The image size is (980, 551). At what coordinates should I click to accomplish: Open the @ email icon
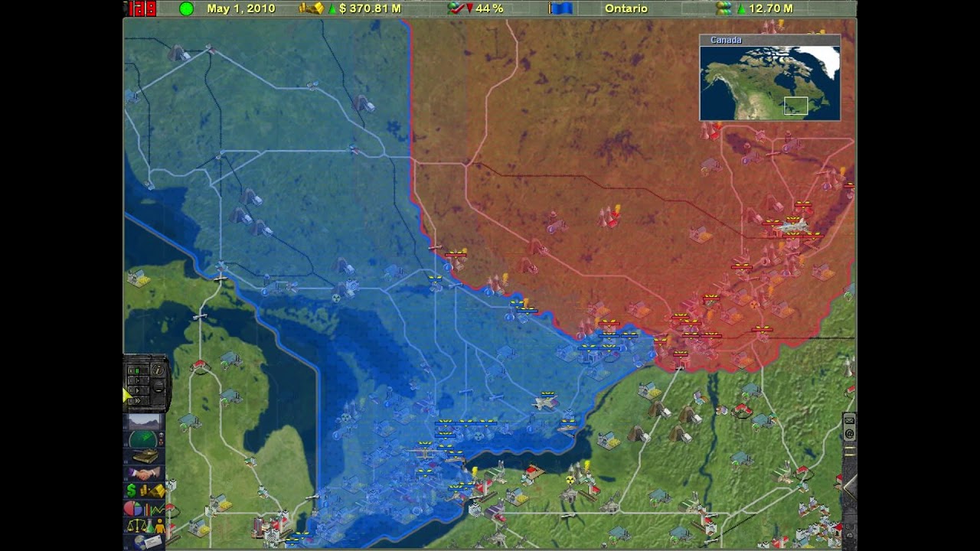coord(849,434)
